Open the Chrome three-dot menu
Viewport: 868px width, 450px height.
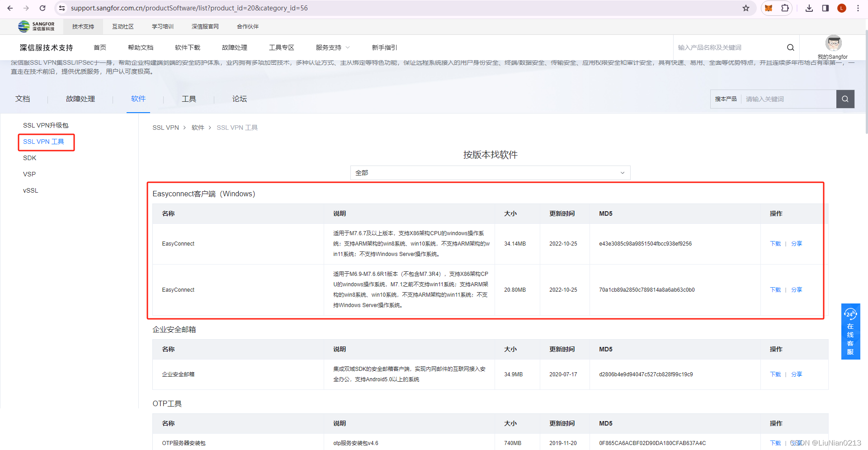tap(858, 8)
